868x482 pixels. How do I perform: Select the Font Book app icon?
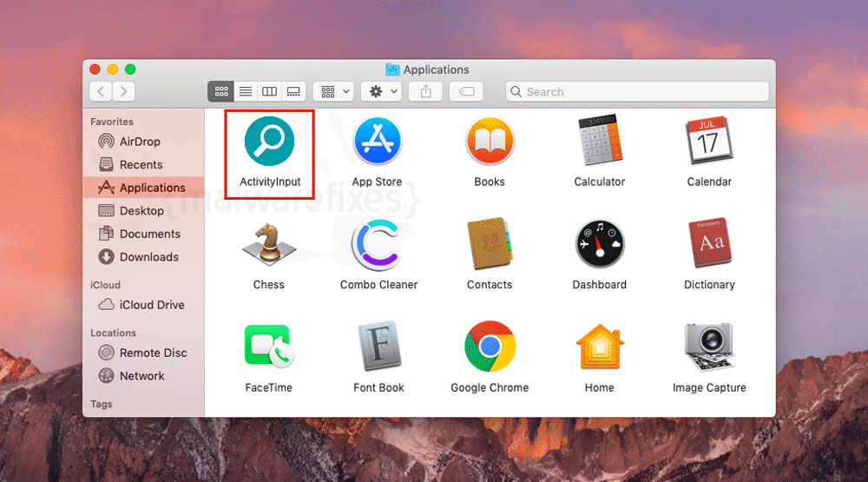378,347
